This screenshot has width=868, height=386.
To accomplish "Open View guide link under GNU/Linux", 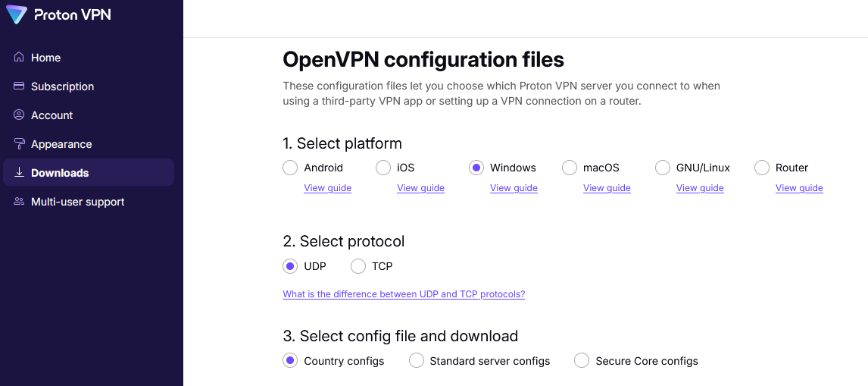I will coord(700,188).
